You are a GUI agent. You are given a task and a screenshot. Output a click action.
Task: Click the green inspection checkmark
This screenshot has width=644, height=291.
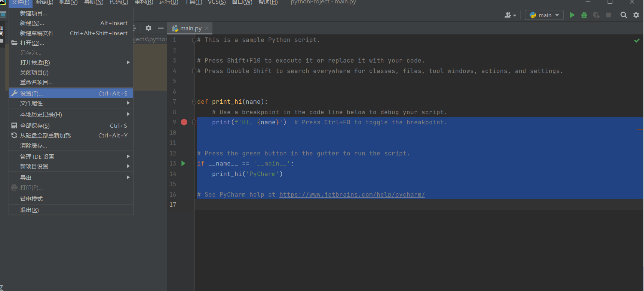click(x=637, y=40)
